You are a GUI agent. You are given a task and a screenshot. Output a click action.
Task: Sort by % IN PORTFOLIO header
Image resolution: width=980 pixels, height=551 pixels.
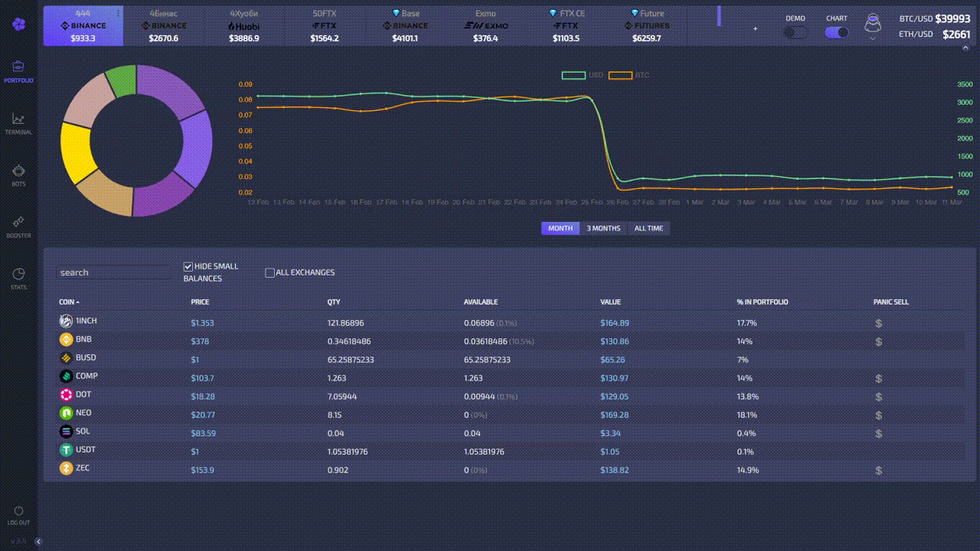pos(763,302)
